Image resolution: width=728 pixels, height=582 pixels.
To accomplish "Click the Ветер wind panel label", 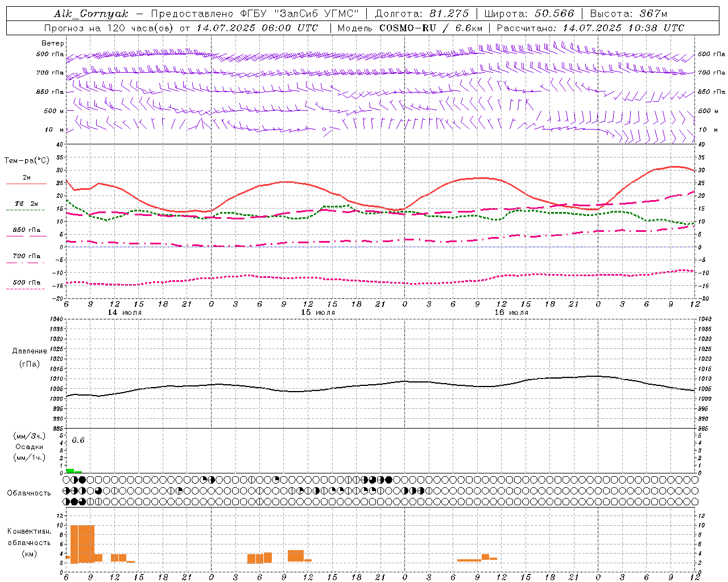I will pos(52,43).
